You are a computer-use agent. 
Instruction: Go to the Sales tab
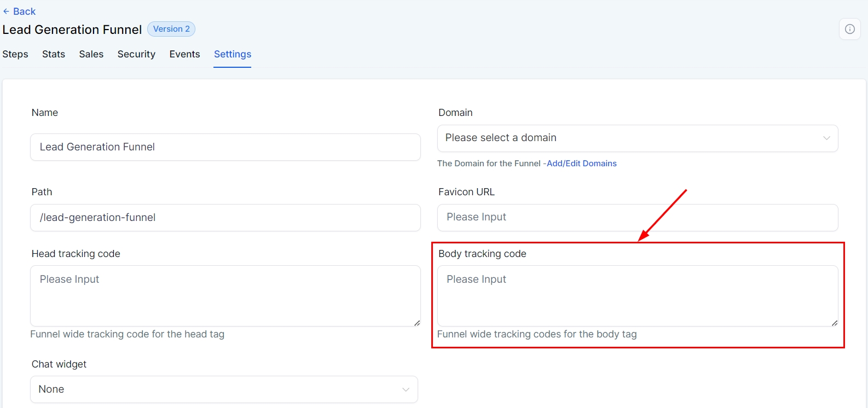pos(91,54)
